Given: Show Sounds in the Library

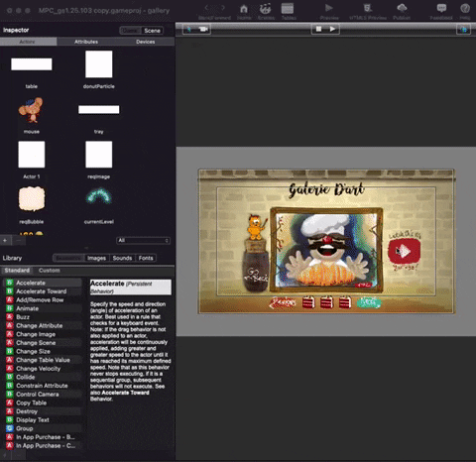Looking at the screenshot, I should [x=122, y=258].
